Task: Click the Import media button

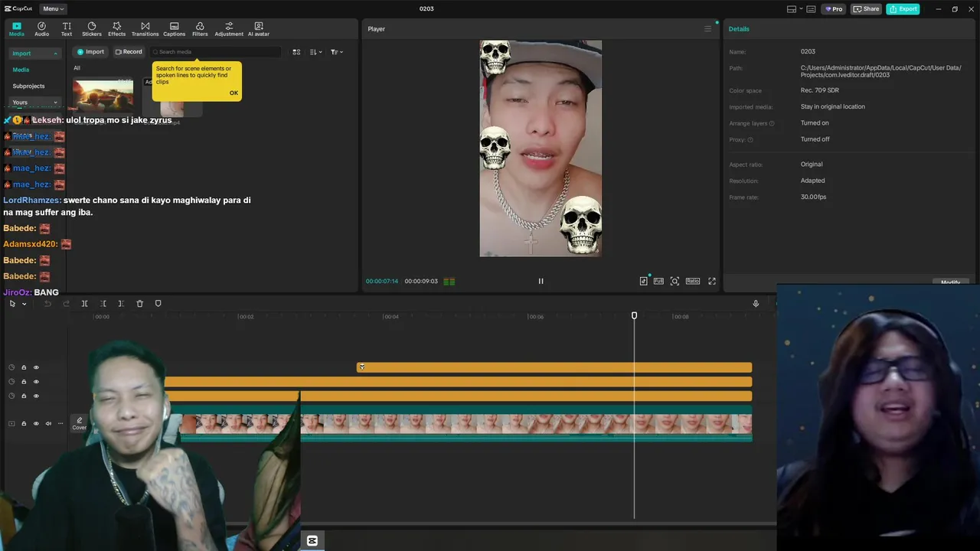Action: [90, 52]
